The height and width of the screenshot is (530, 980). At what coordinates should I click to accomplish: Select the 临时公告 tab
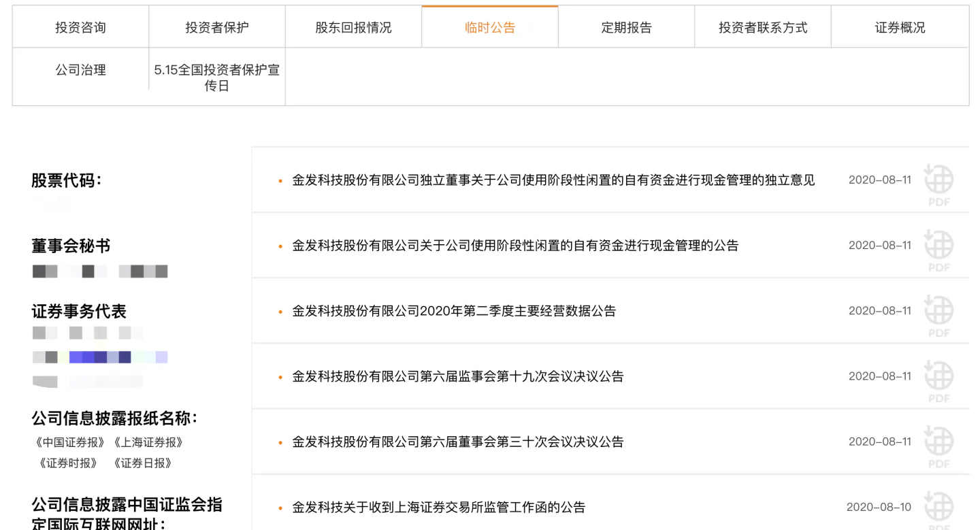click(490, 27)
